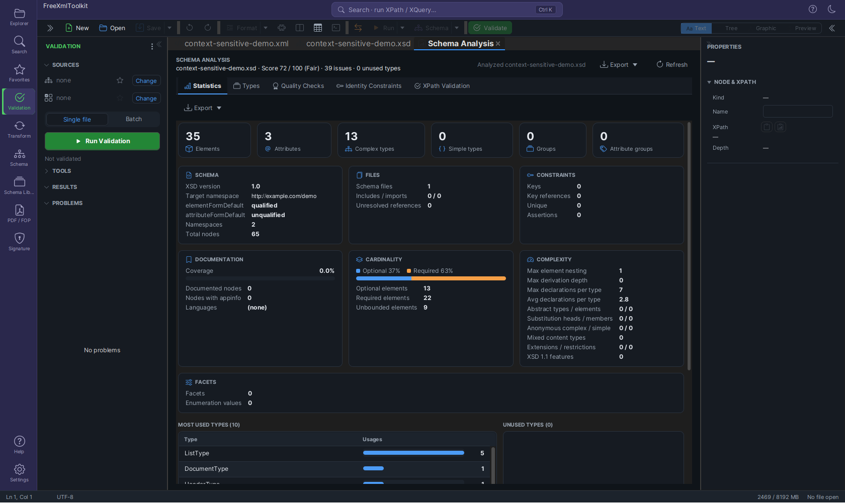Open Settings from the sidebar

pos(19,473)
